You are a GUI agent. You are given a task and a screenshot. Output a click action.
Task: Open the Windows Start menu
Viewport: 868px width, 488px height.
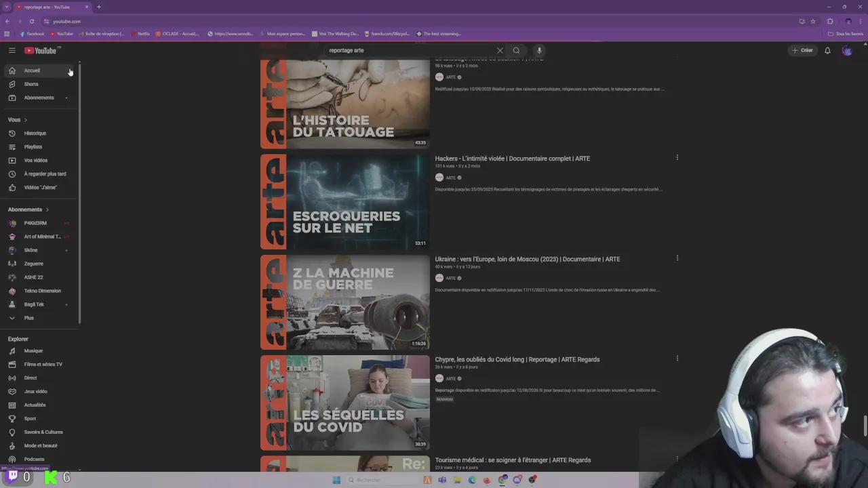tap(336, 480)
